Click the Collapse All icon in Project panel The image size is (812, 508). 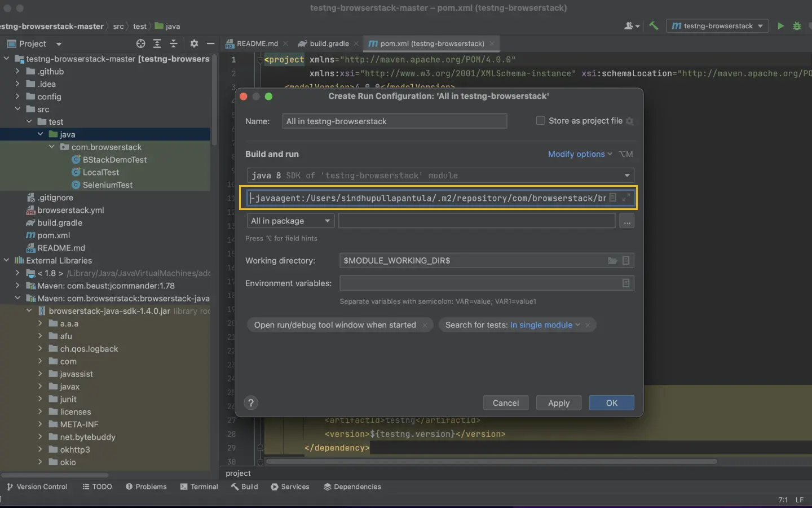coord(174,43)
